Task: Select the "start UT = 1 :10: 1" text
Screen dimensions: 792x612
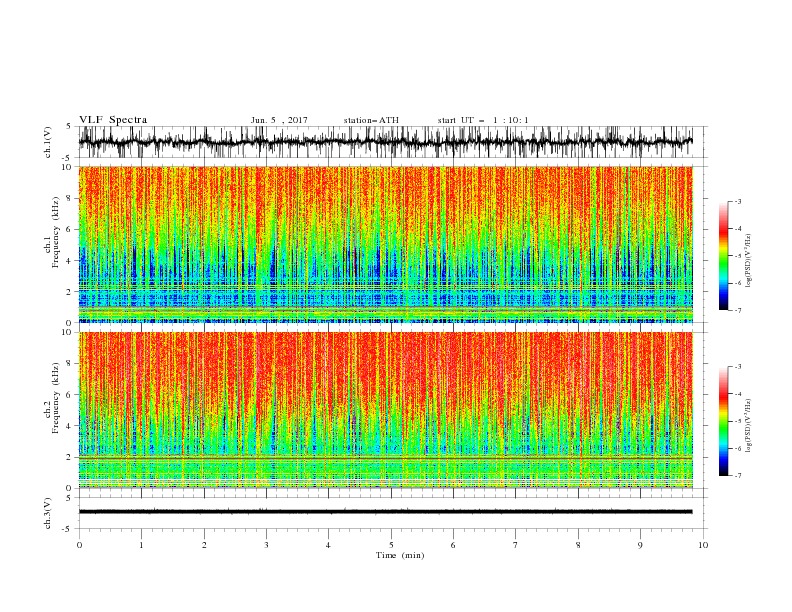Action: (483, 120)
